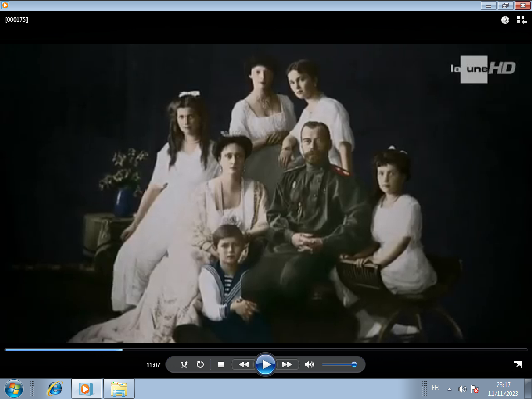Viewport: 532px width, 399px height.
Task: Open the Windows Start menu
Action: [14, 389]
